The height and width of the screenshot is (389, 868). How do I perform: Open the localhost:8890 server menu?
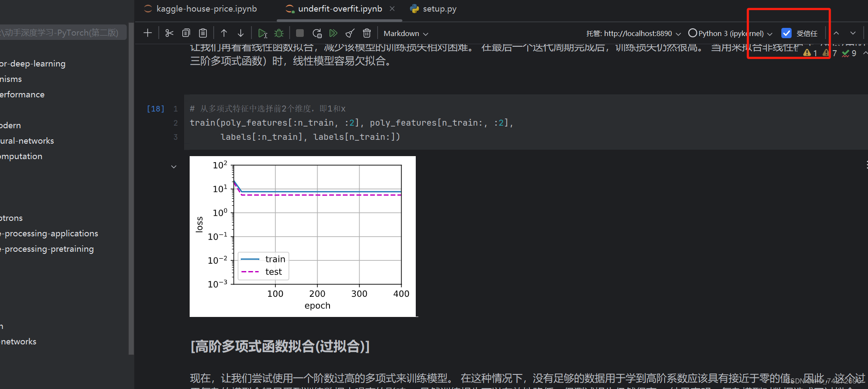tap(634, 33)
